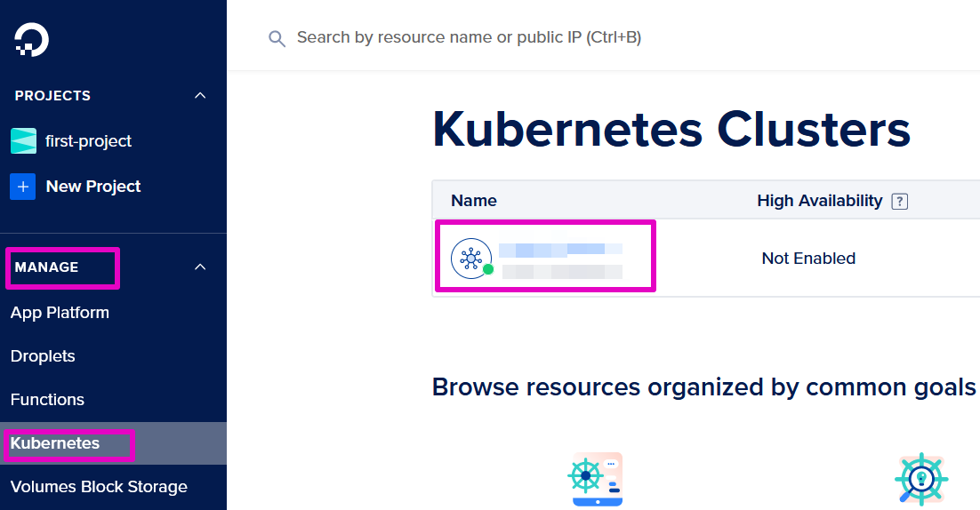Click the Not Enabled cell

(808, 259)
